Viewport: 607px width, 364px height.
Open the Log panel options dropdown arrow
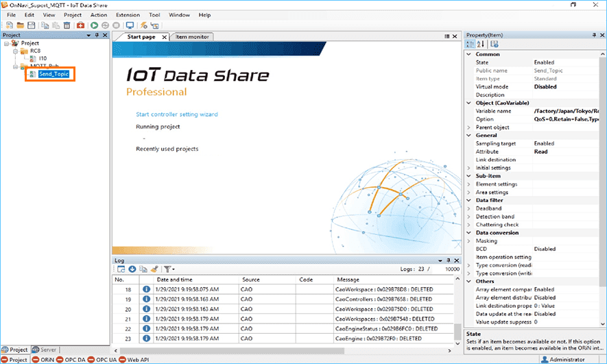click(x=440, y=260)
